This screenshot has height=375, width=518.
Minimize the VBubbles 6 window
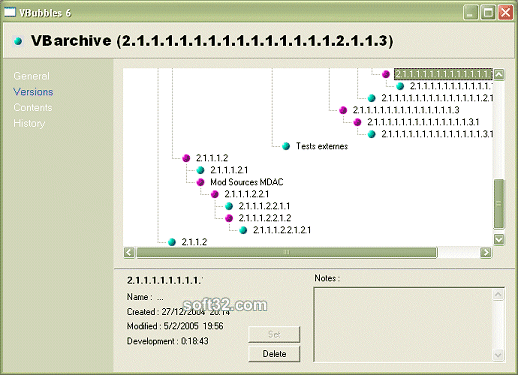[471, 13]
